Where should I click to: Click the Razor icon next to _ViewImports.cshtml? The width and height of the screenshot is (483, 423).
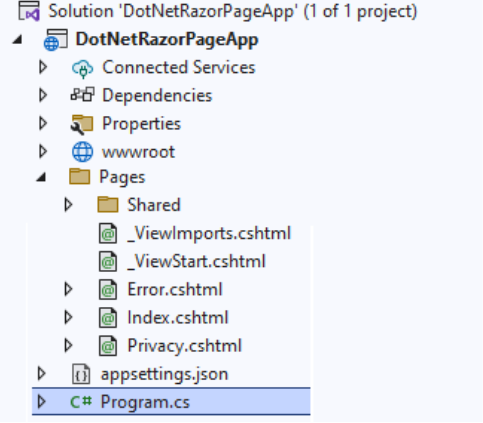108,233
